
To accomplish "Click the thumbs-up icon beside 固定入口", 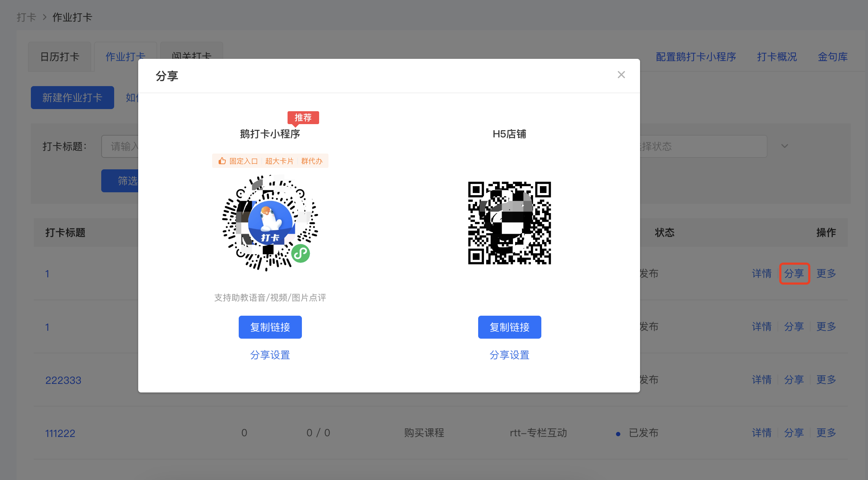I will point(222,161).
